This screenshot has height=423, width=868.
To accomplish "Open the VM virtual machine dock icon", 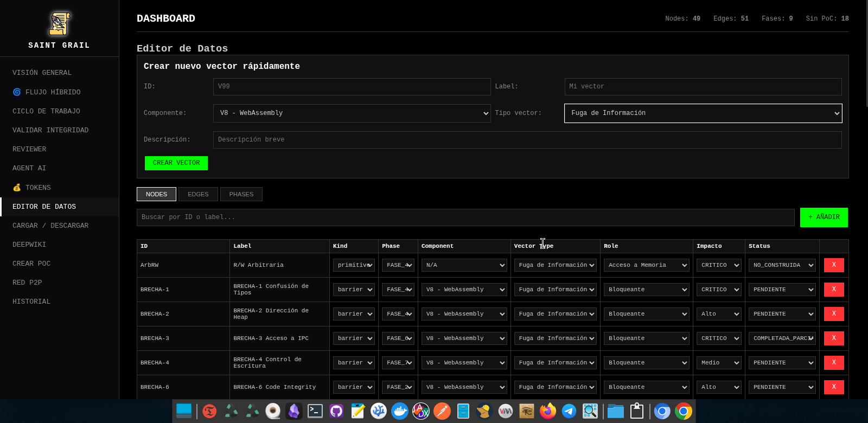I will click(x=506, y=412).
